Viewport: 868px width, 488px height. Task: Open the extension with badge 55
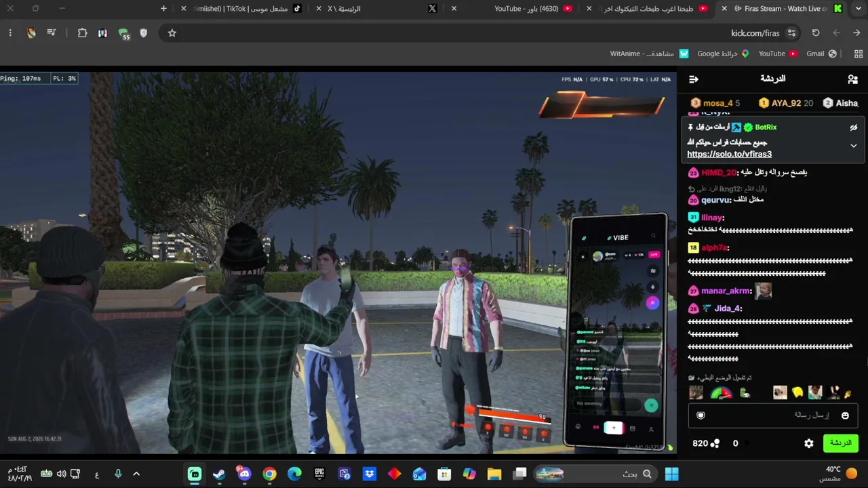123,33
